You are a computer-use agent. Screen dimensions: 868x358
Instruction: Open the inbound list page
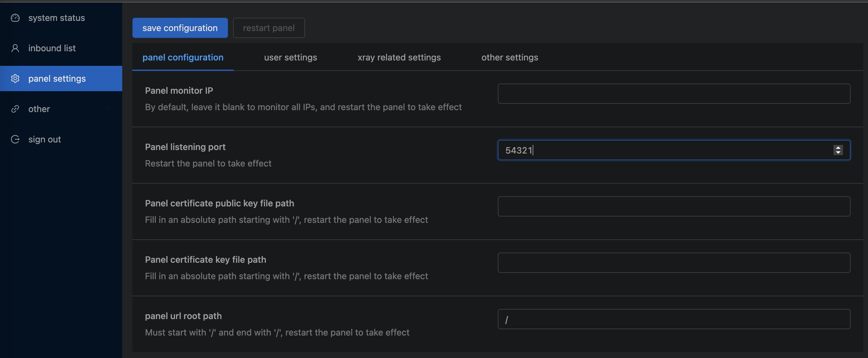click(x=52, y=48)
